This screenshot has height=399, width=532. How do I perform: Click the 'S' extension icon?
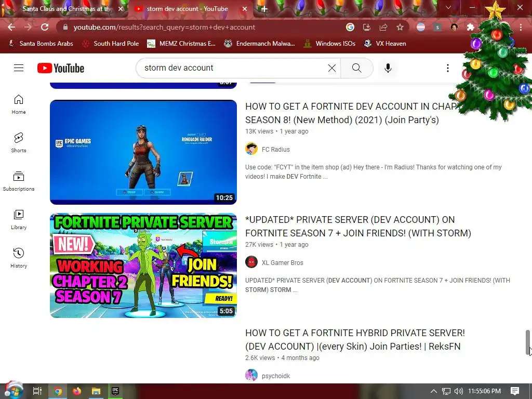pos(437,27)
